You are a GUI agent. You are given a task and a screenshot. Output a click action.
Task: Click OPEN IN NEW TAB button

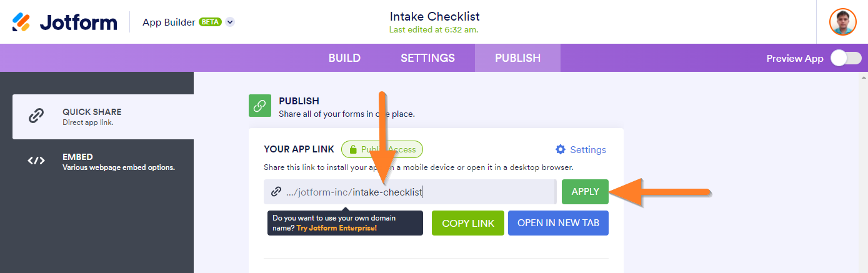point(557,223)
